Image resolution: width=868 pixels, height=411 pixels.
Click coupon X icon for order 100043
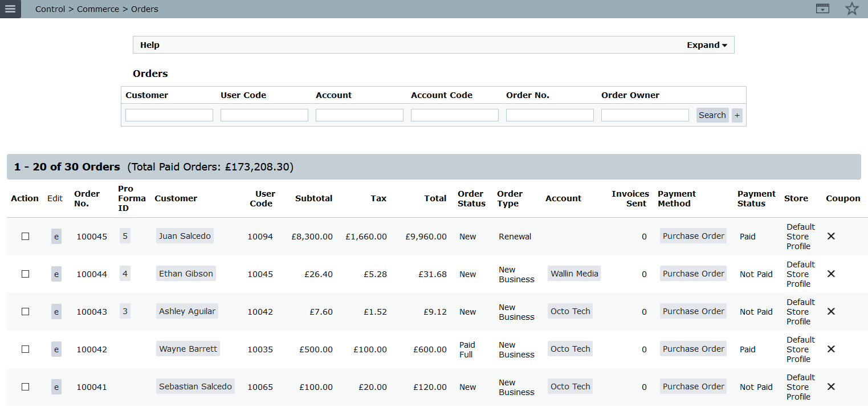[x=831, y=311]
